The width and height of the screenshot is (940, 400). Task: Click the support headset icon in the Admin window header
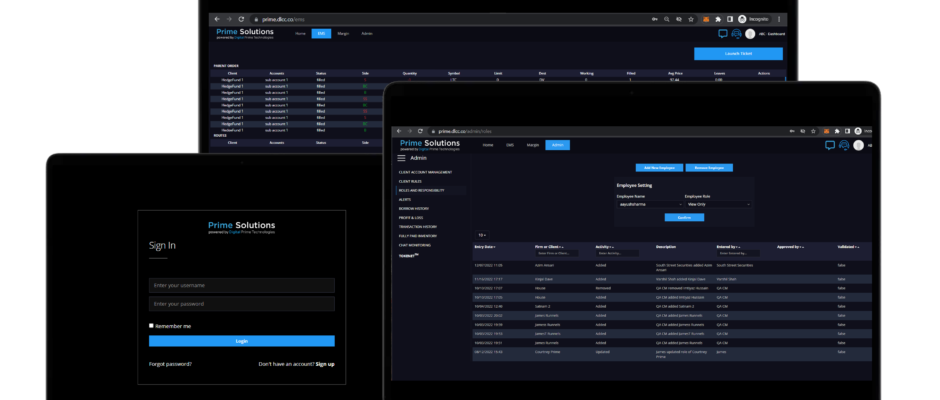pyautogui.click(x=844, y=145)
